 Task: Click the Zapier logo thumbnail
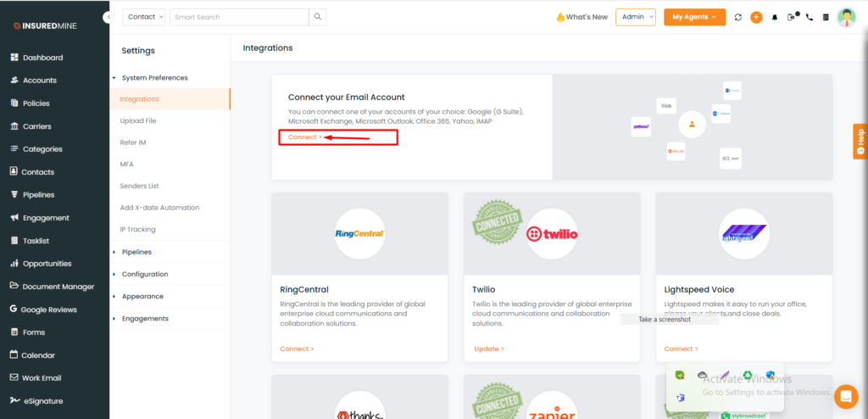click(x=552, y=407)
